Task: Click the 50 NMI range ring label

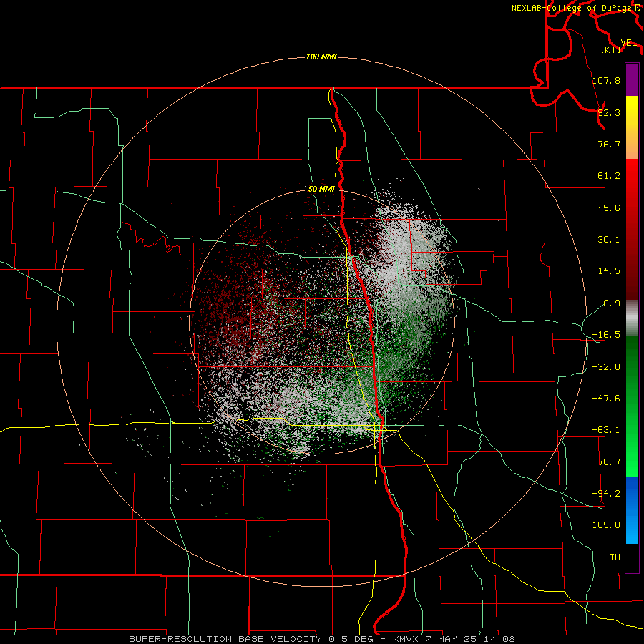Action: (x=321, y=189)
